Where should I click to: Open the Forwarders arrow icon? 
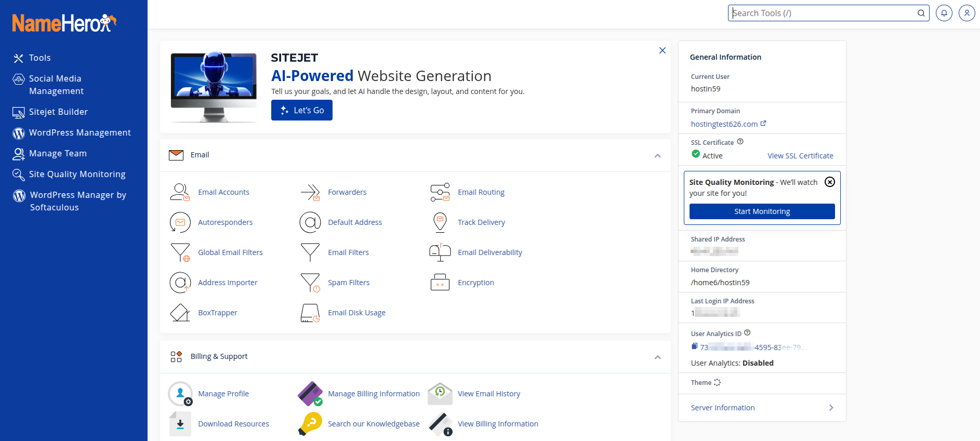click(310, 192)
